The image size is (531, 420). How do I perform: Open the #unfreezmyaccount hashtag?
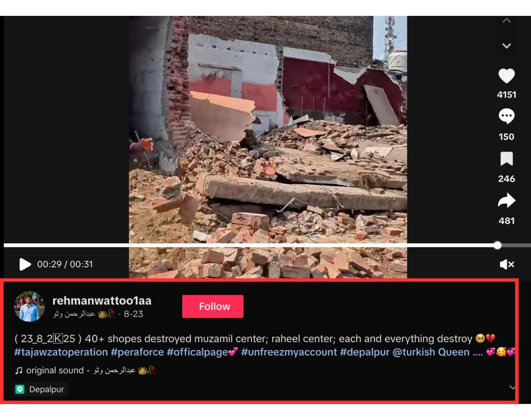tap(289, 352)
